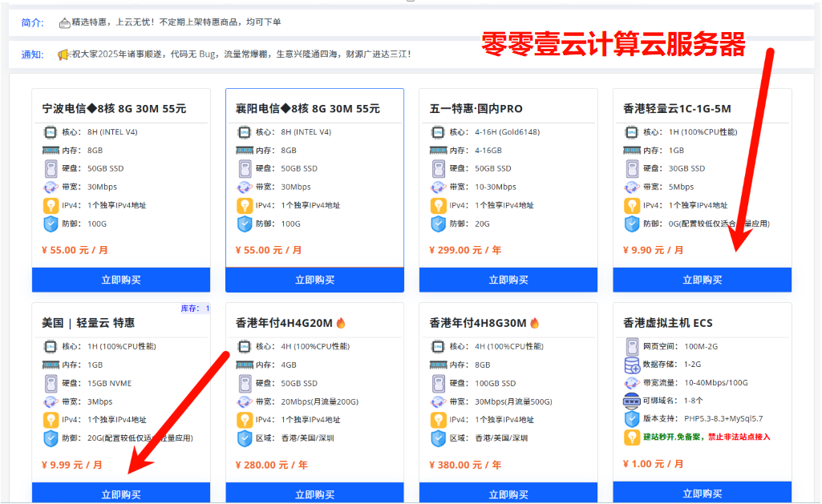Image resolution: width=822 pixels, height=504 pixels.
Task: Click database storage icon in 香港虚拟主机 ECS
Action: click(x=632, y=365)
